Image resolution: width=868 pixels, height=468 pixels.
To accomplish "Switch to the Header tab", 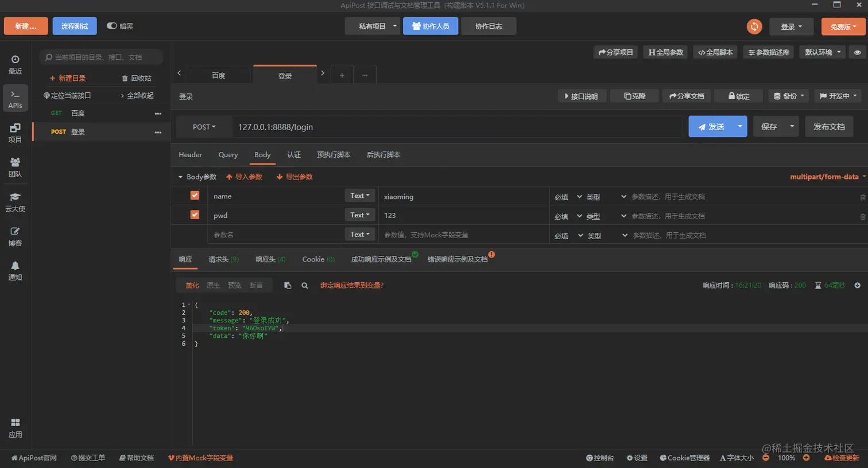I will pos(190,155).
